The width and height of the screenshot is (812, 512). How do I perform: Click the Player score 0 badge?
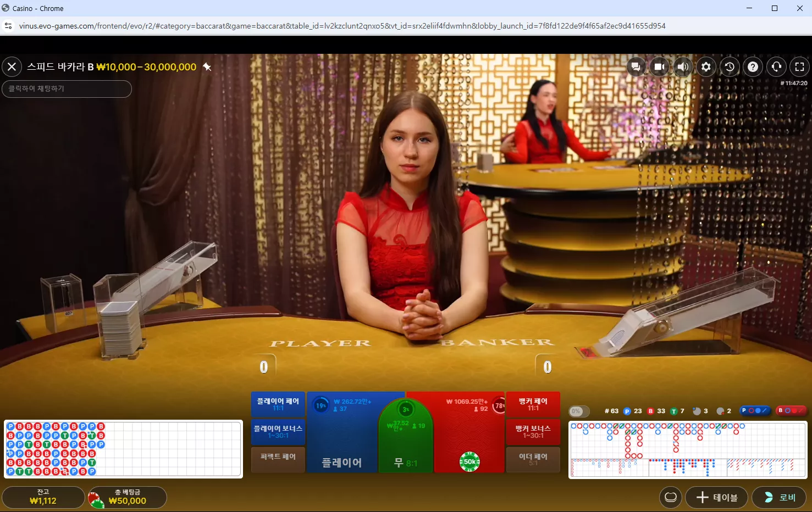click(264, 367)
